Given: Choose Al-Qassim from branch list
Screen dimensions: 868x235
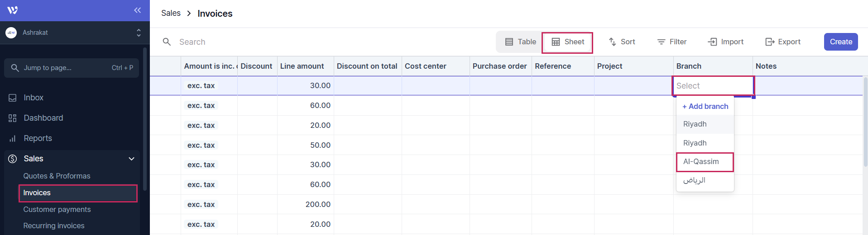Looking at the screenshot, I should [x=705, y=162].
